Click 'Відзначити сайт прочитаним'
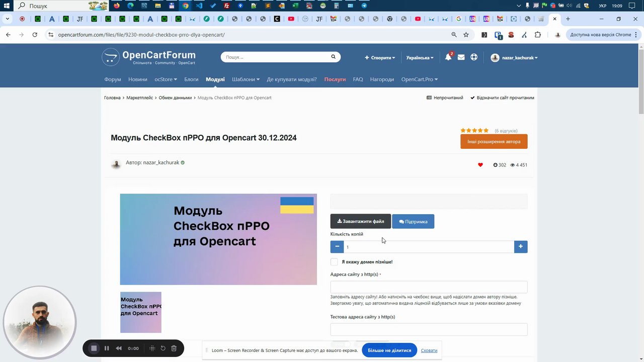This screenshot has width=644, height=362. [502, 98]
